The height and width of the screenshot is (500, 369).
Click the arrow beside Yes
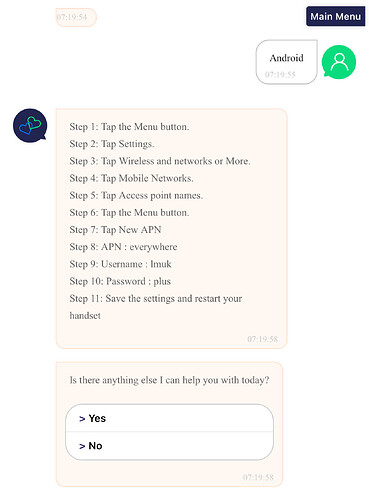pyautogui.click(x=82, y=419)
